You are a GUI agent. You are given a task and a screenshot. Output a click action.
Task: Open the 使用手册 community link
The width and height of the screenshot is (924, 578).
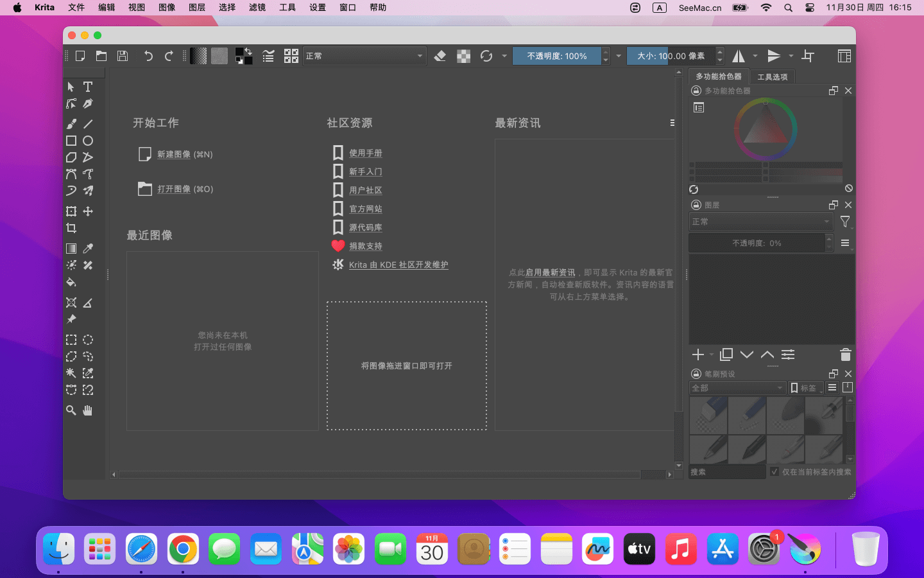(365, 153)
